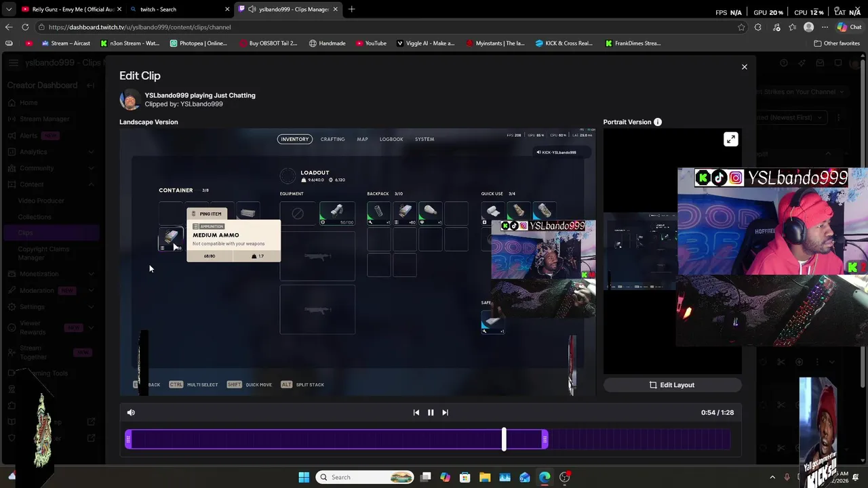Viewport: 868px width, 488px height.
Task: Go back to the previous page
Action: 9,27
